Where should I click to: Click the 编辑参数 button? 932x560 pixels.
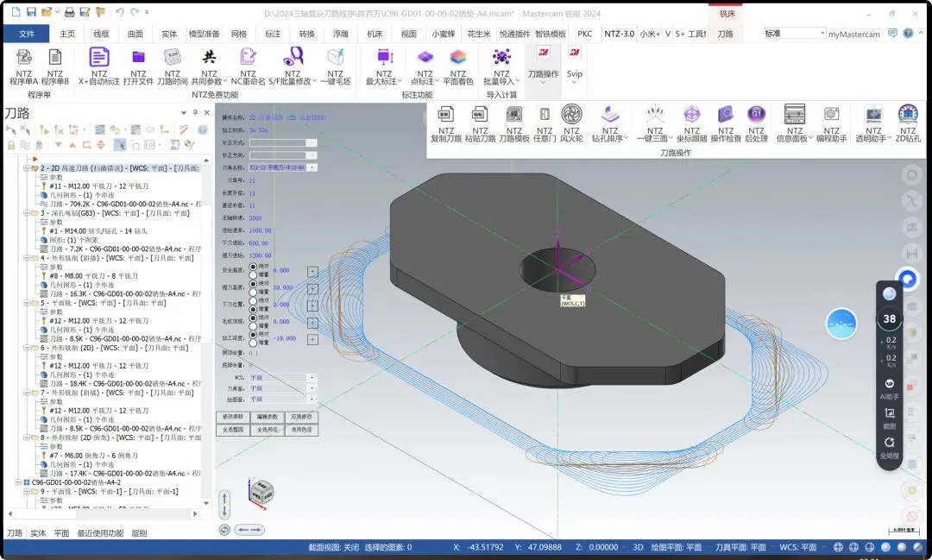coord(267,417)
